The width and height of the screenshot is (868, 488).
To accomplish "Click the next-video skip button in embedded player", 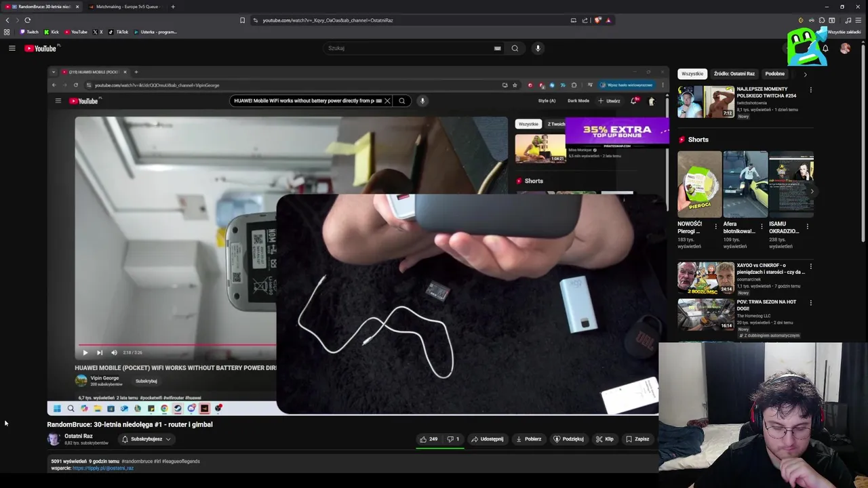I will pyautogui.click(x=100, y=352).
